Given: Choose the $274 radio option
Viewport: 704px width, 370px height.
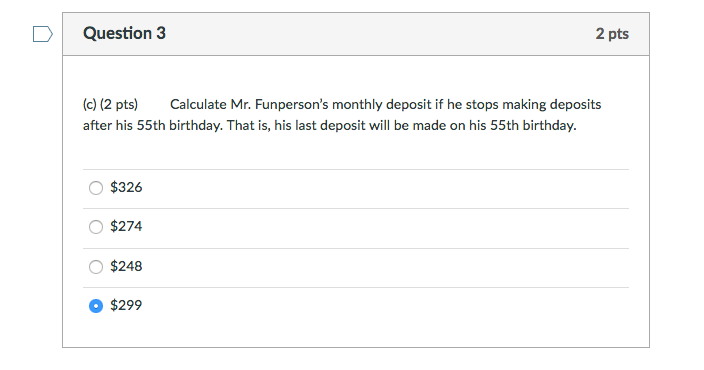Looking at the screenshot, I should [96, 227].
